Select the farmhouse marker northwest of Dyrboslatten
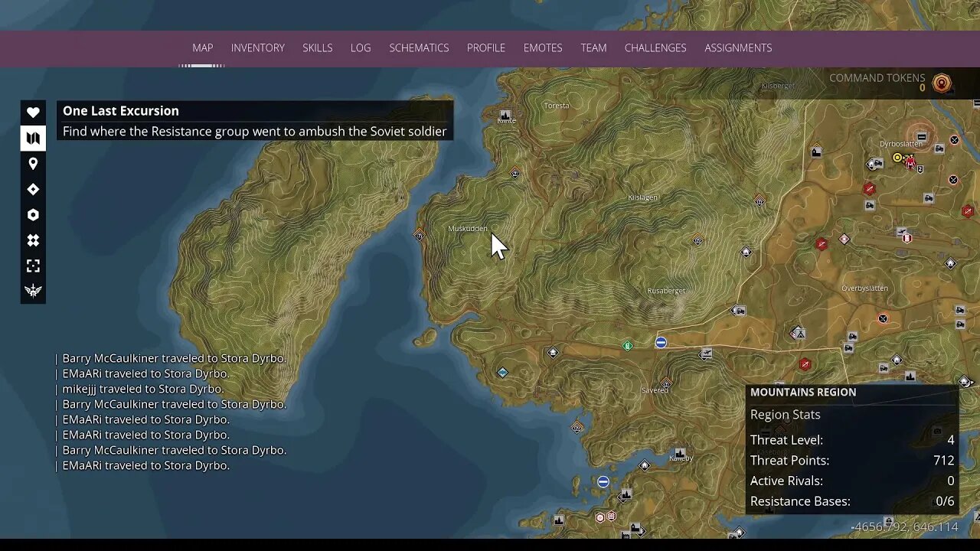Image resolution: width=980 pixels, height=551 pixels. point(817,152)
